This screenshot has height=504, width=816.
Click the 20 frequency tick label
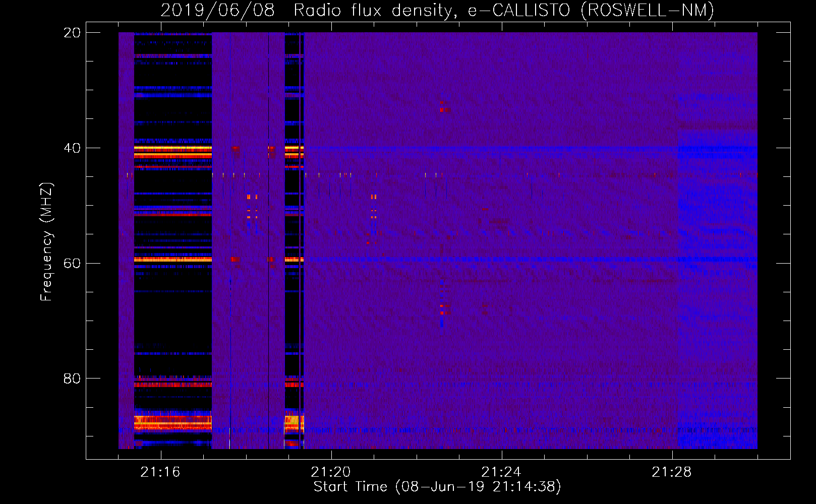72,33
